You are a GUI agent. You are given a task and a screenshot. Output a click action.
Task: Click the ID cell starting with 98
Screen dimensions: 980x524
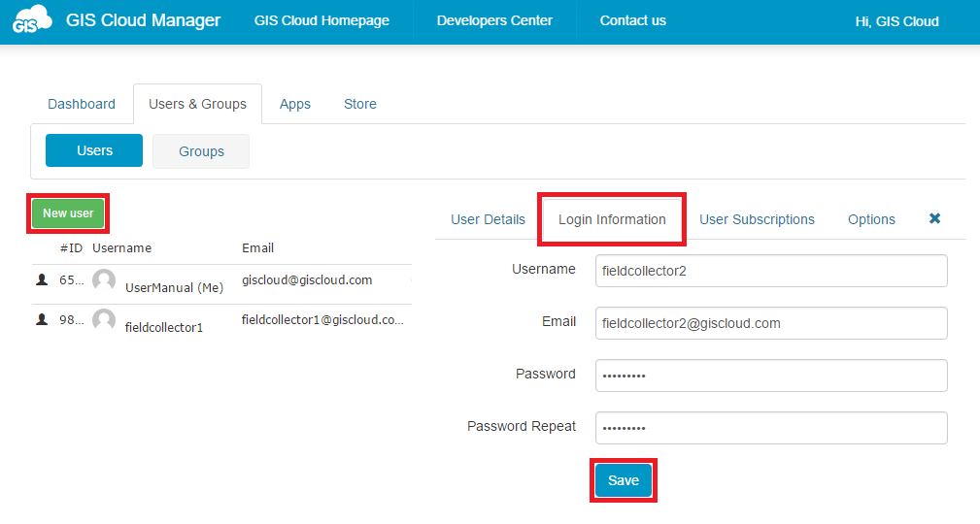[x=71, y=320]
